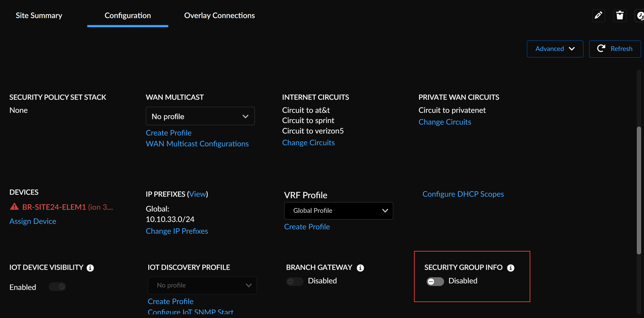This screenshot has width=644, height=318.
Task: Click the partially visible top-right corner icon
Action: pyautogui.click(x=640, y=16)
